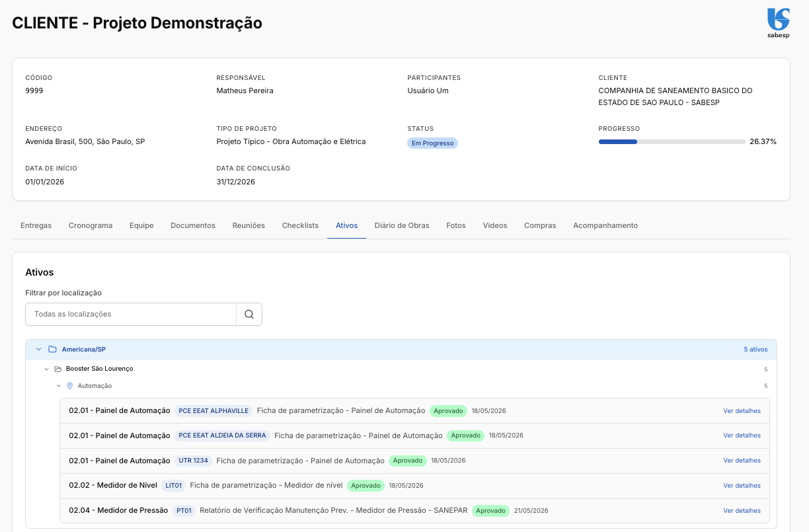The image size is (809, 532).
Task: Click Relatório de Verificação Manutenção Prev. text
Action: (334, 511)
